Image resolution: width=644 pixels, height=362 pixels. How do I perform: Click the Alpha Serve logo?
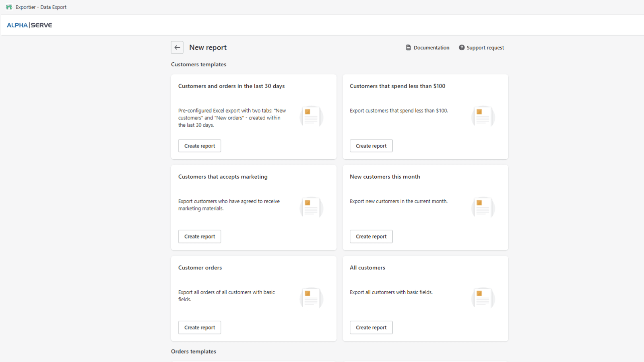coord(29,25)
